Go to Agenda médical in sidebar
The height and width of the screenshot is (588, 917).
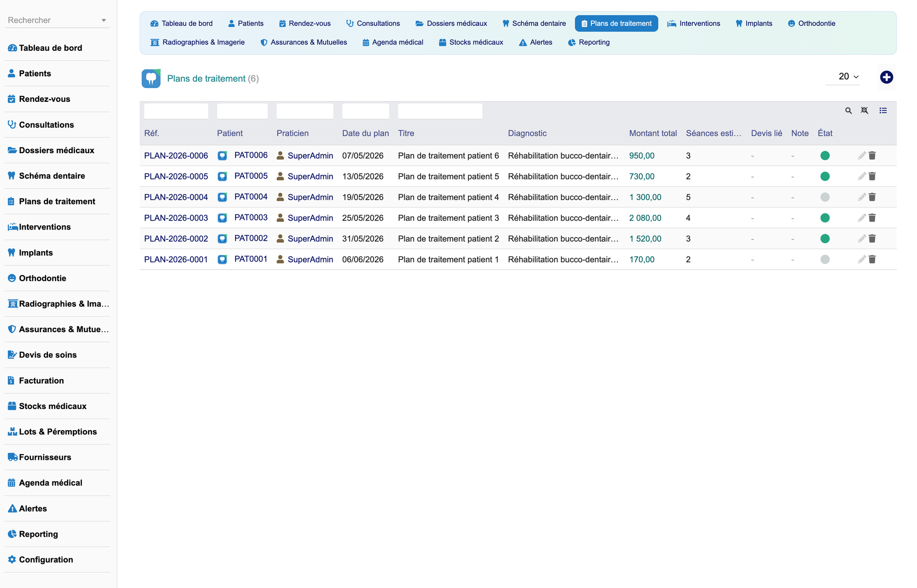point(50,483)
